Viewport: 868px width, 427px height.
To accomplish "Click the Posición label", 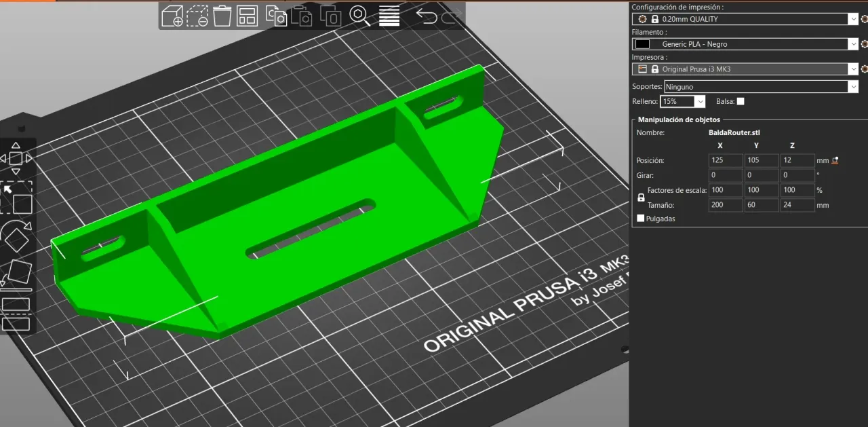I will 650,161.
